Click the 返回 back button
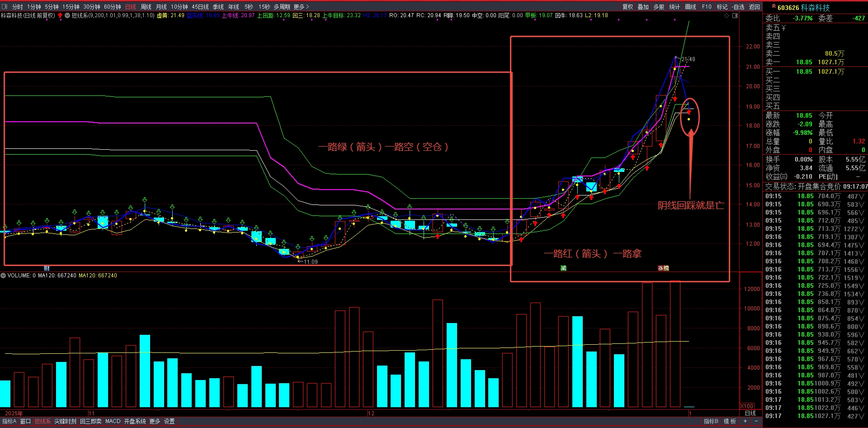Viewport: 868px width, 428px height. pyautogui.click(x=754, y=7)
